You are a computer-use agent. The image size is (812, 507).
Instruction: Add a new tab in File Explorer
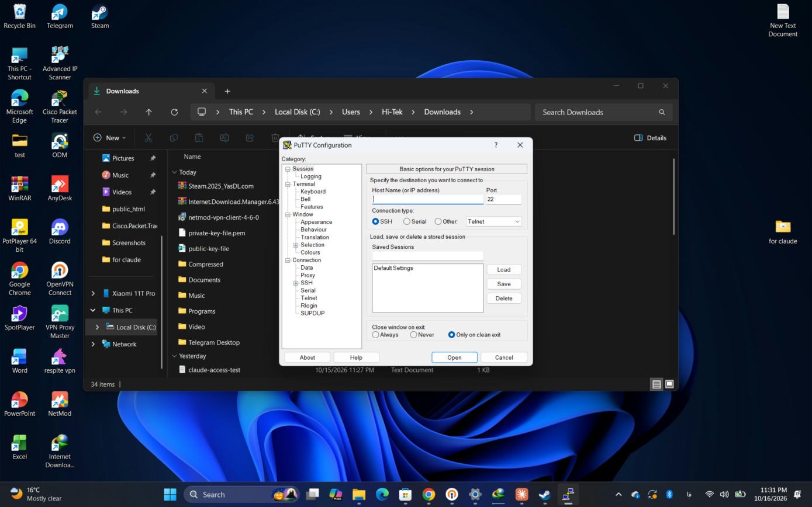227,91
